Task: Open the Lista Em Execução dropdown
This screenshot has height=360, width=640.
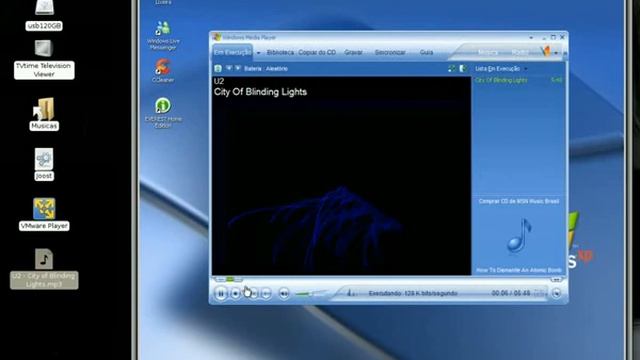Action: [x=501, y=69]
